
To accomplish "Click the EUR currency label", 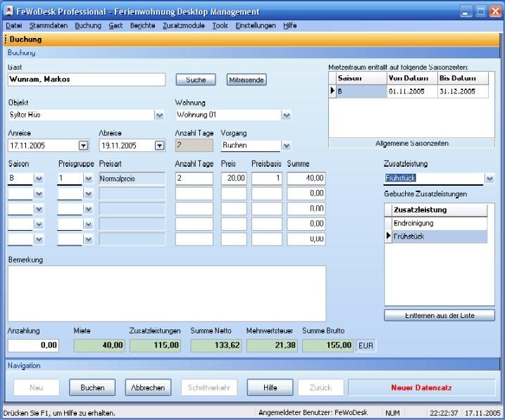I will [366, 346].
